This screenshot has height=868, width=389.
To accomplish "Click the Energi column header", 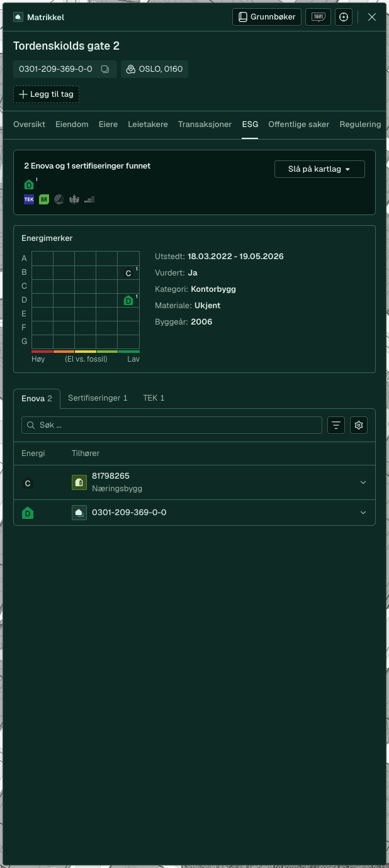I will 33,453.
